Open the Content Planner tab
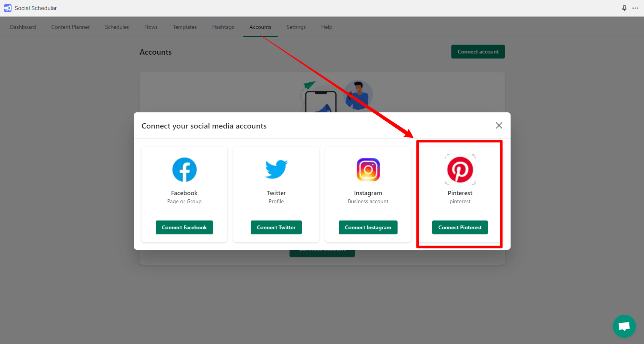Image resolution: width=644 pixels, height=344 pixels. pos(70,27)
